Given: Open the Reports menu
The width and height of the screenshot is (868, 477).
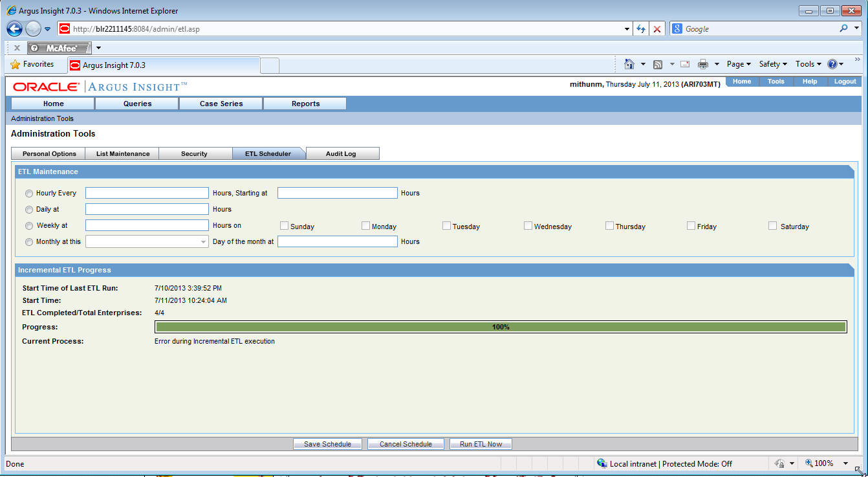Looking at the screenshot, I should [305, 104].
